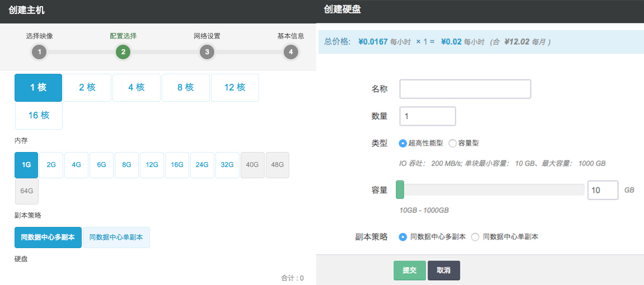Choose 同数据中心单副本 radio in 创建硬盘

475,236
